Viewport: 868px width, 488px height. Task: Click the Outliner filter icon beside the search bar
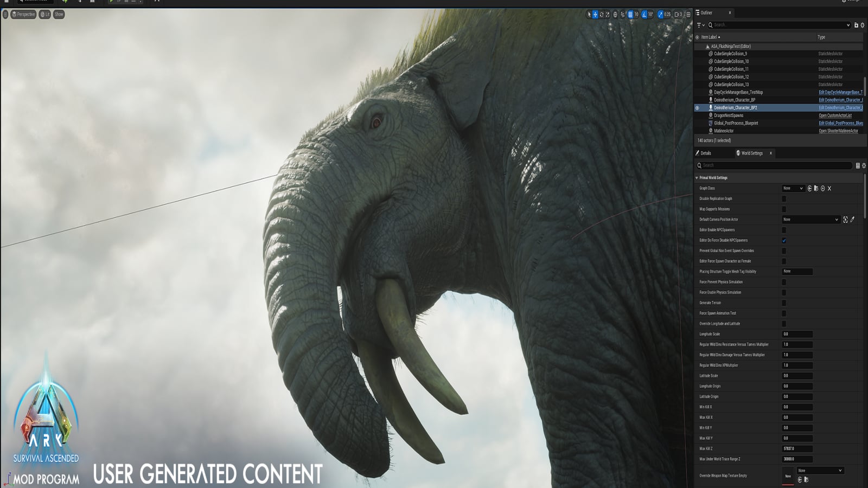(x=700, y=25)
